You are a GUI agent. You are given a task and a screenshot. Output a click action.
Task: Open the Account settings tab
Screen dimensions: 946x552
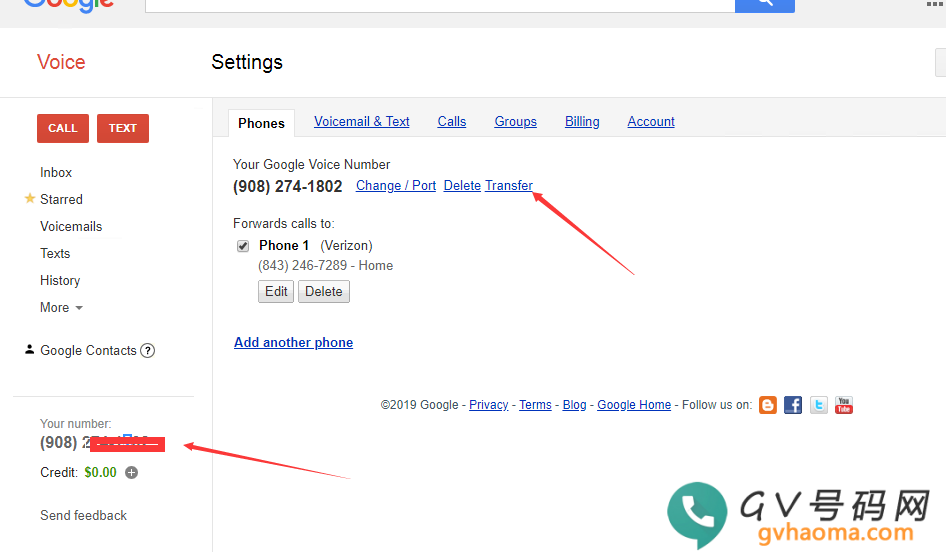(x=651, y=121)
